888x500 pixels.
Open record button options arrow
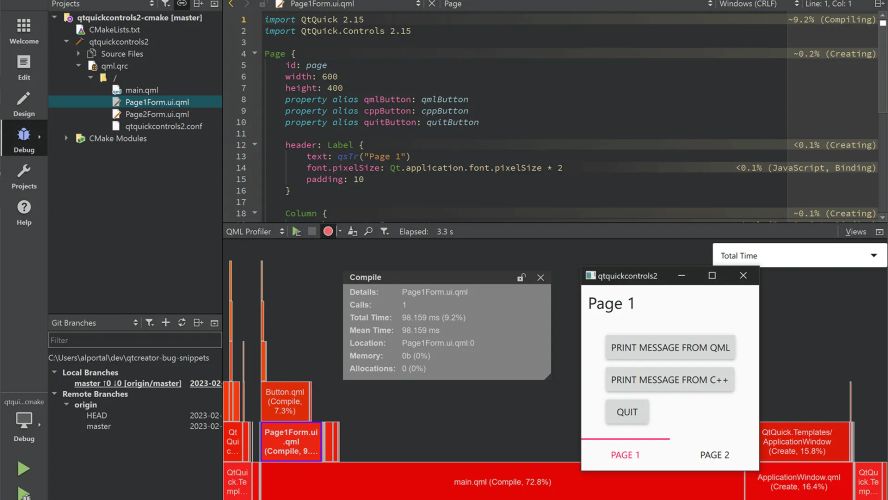click(339, 232)
